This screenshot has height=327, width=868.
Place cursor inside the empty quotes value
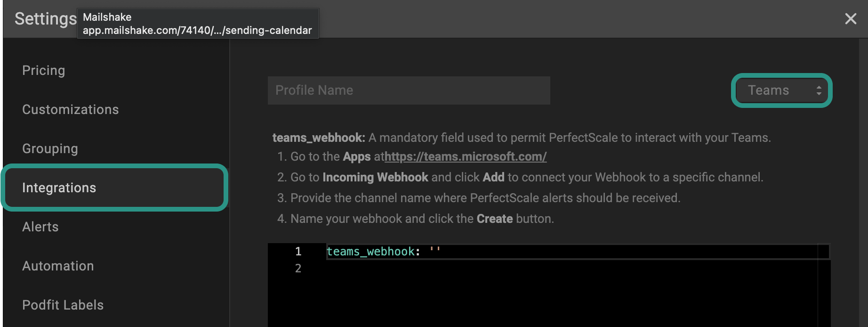435,252
